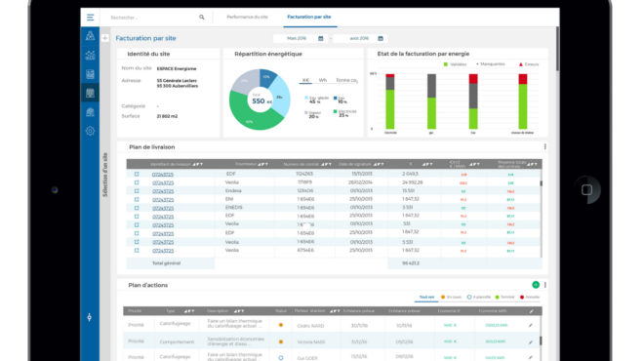Open the line-chart analytics sidebar icon
This screenshot has height=361, width=644.
pyautogui.click(x=90, y=55)
